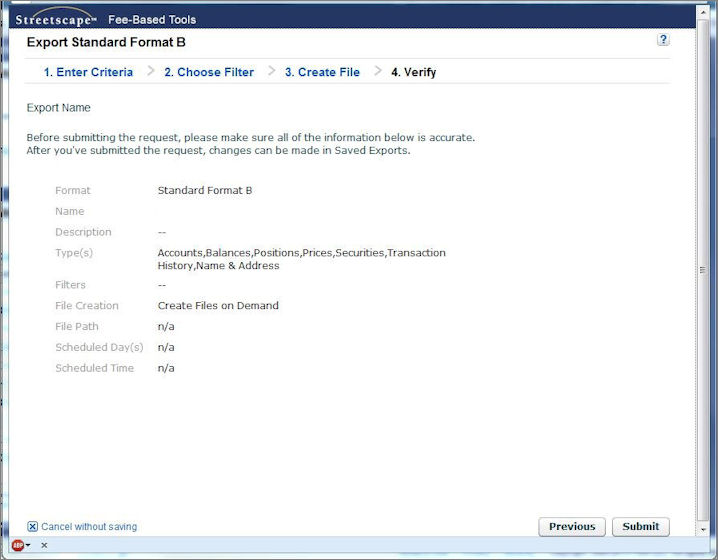Jump to step 2. Choose Filter
The image size is (718, 560).
pyautogui.click(x=208, y=72)
